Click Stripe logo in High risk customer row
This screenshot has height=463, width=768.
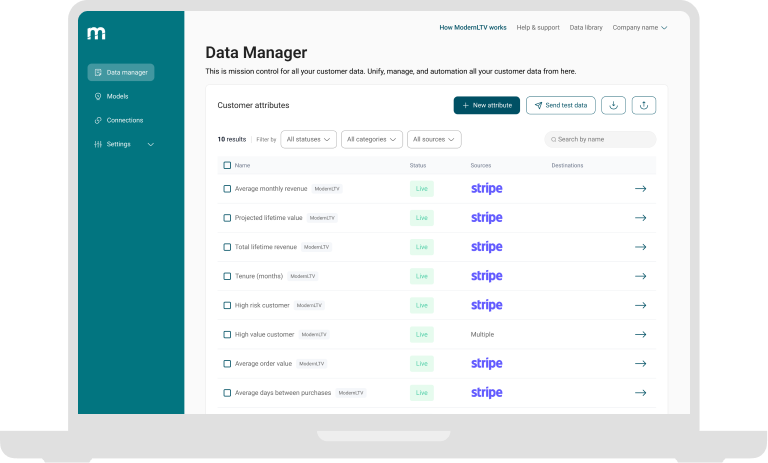coord(486,305)
